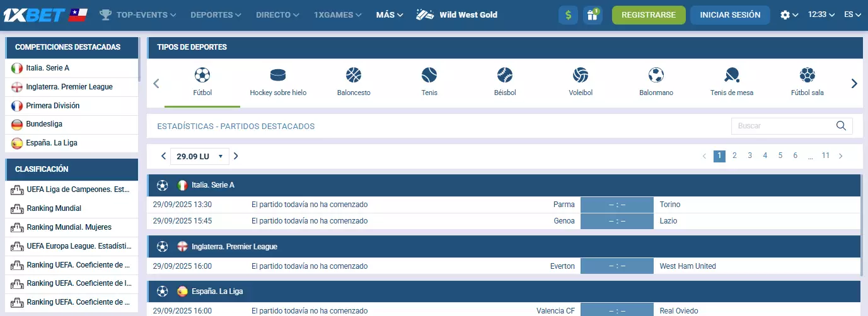
Task: Open the DEPORTES menu
Action: pyautogui.click(x=216, y=15)
